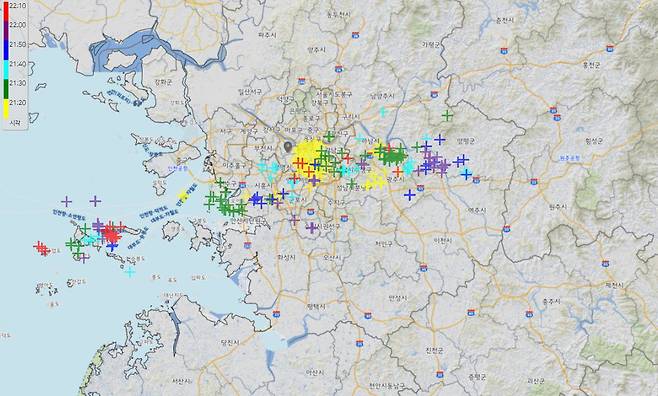Click the 일산서구 map label
The height and width of the screenshot is (396, 658).
point(250,91)
